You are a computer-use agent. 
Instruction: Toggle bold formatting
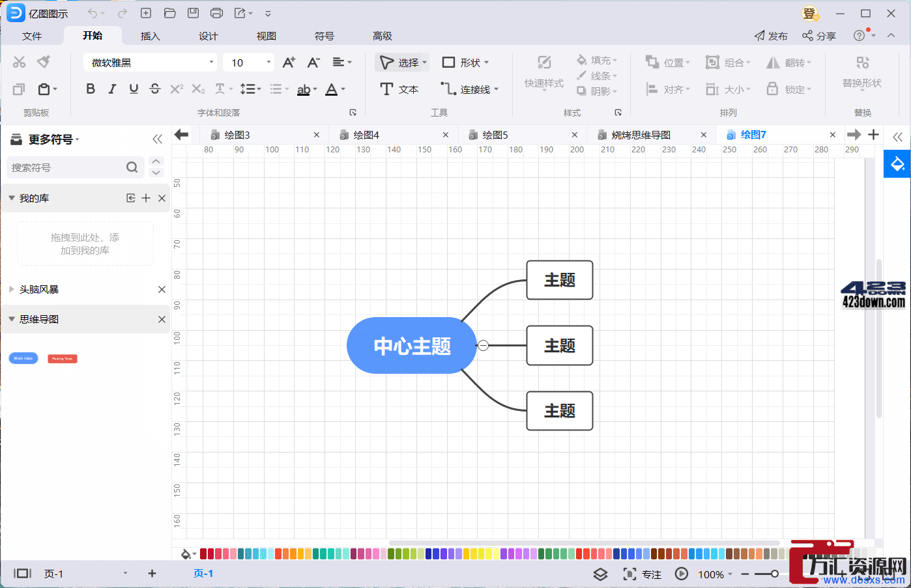tap(91, 89)
